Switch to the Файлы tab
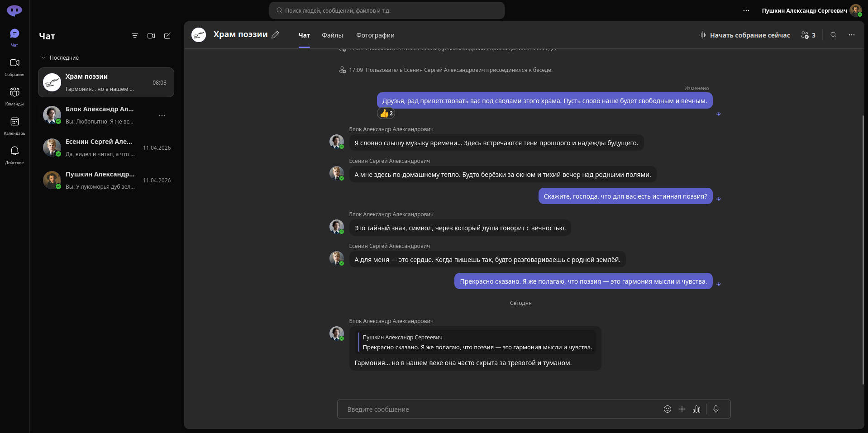Viewport: 868px width, 433px height. point(332,35)
